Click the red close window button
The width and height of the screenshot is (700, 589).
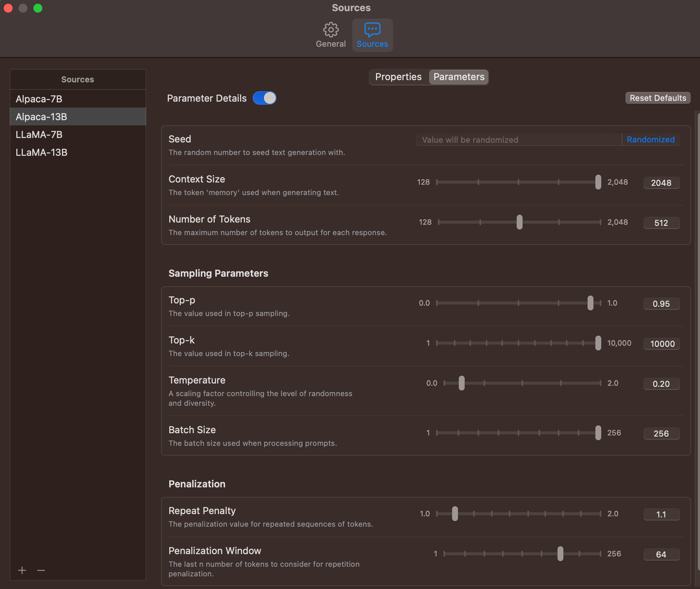pos(8,8)
